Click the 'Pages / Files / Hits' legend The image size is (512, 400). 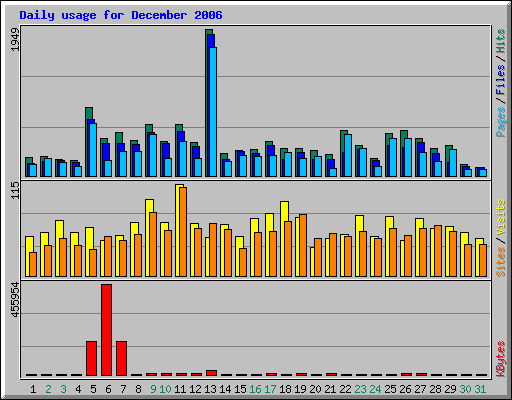click(500, 83)
